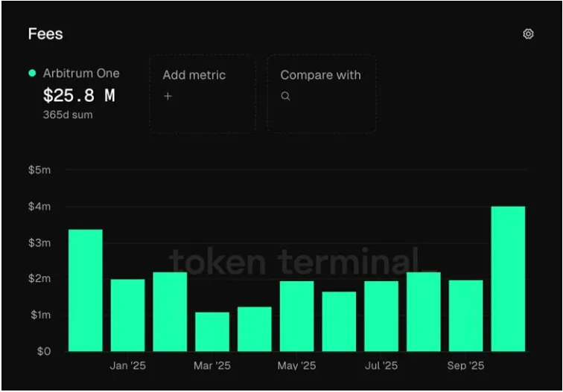The image size is (563, 392).
Task: Click the plus icon under Add metric
Action: [168, 96]
